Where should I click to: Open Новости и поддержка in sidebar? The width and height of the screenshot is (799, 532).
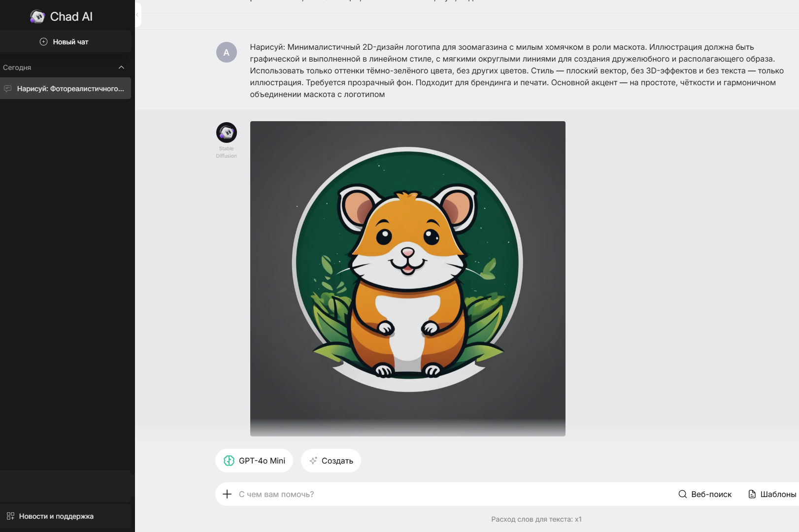56,516
